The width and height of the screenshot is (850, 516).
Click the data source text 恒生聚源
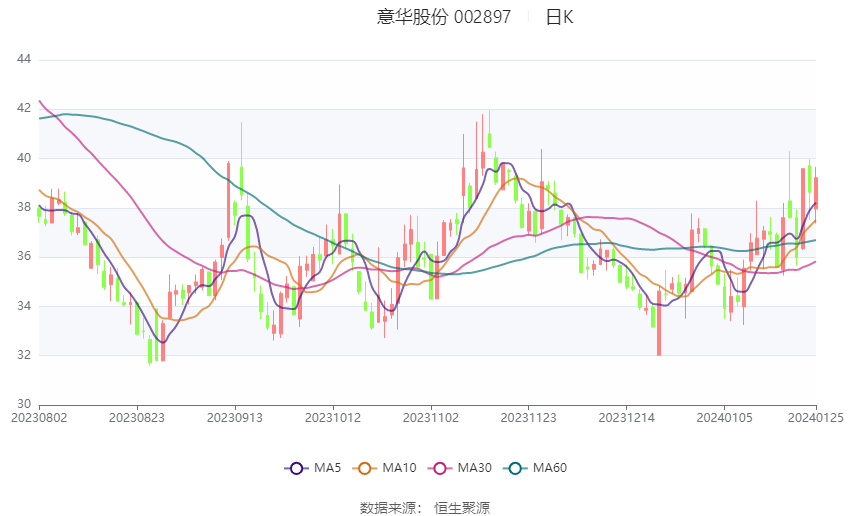[462, 508]
